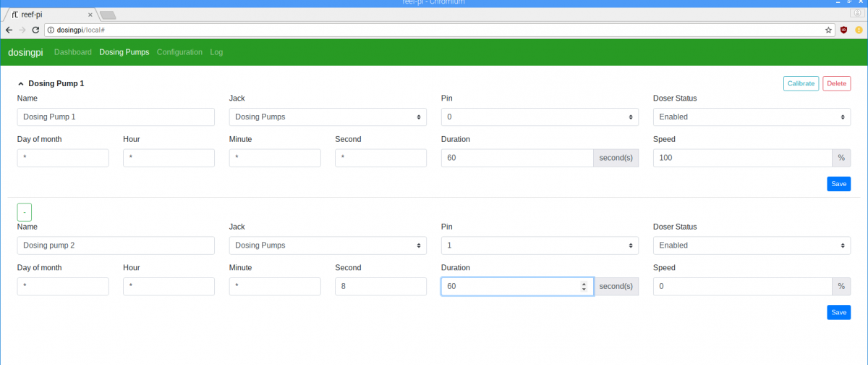Save Dosing Pump 1 settings
This screenshot has width=868, height=365.
pos(838,184)
